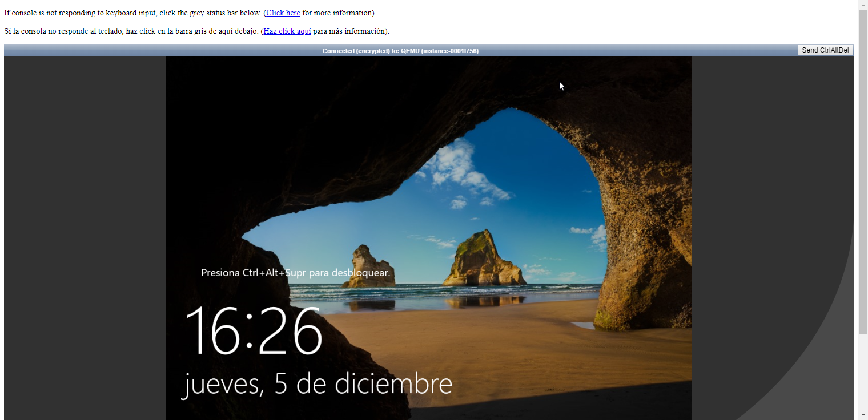Click the vertical scrollbar thumb
The image size is (868, 420).
coord(863,171)
